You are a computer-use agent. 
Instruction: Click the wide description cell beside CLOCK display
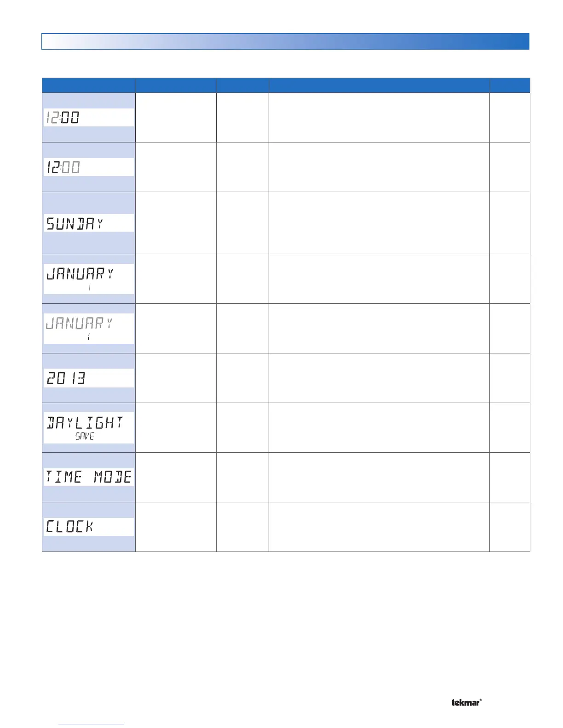coord(379,527)
